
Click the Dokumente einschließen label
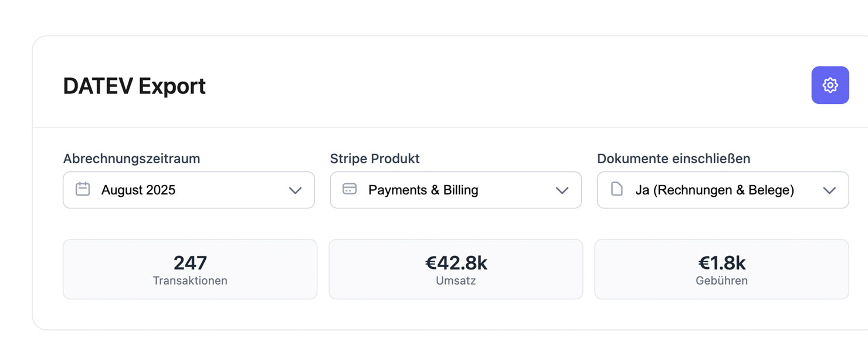tap(673, 158)
